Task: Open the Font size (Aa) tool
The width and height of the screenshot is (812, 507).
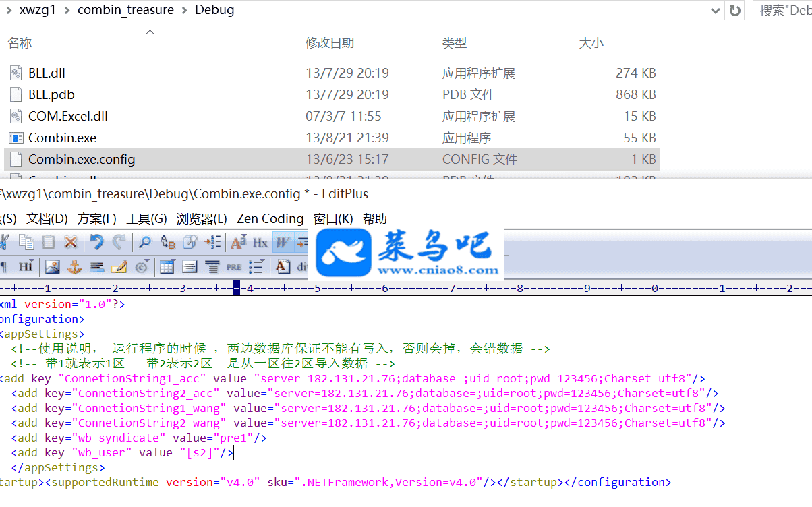Action: pyautogui.click(x=239, y=242)
